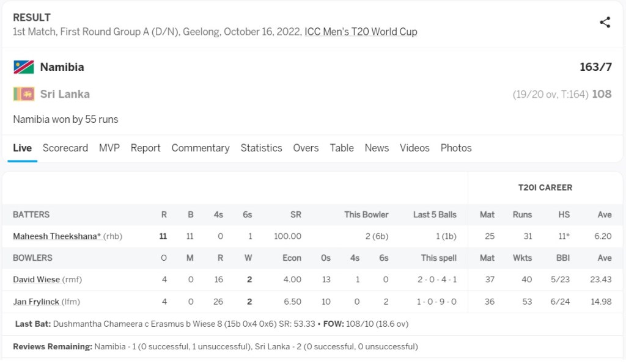Open Maheesh Theekshana's player profile

click(57, 236)
